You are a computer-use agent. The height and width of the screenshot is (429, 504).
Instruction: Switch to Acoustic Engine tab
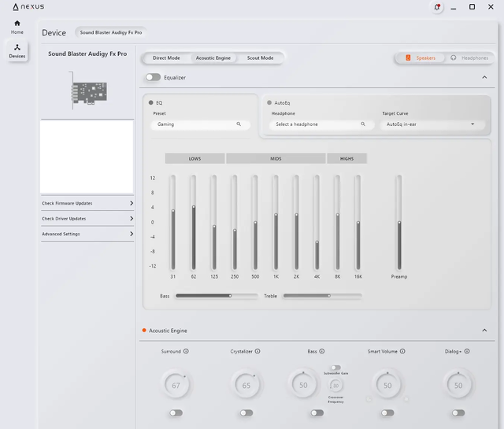point(213,58)
